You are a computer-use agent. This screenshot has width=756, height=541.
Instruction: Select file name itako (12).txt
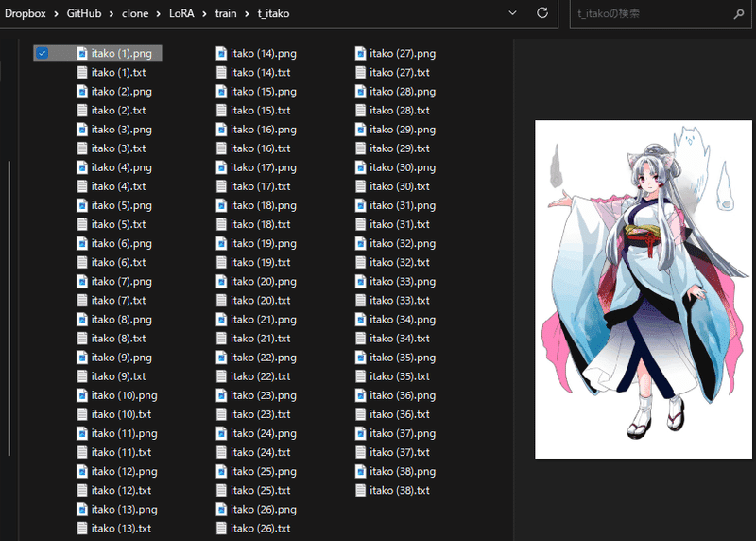122,490
